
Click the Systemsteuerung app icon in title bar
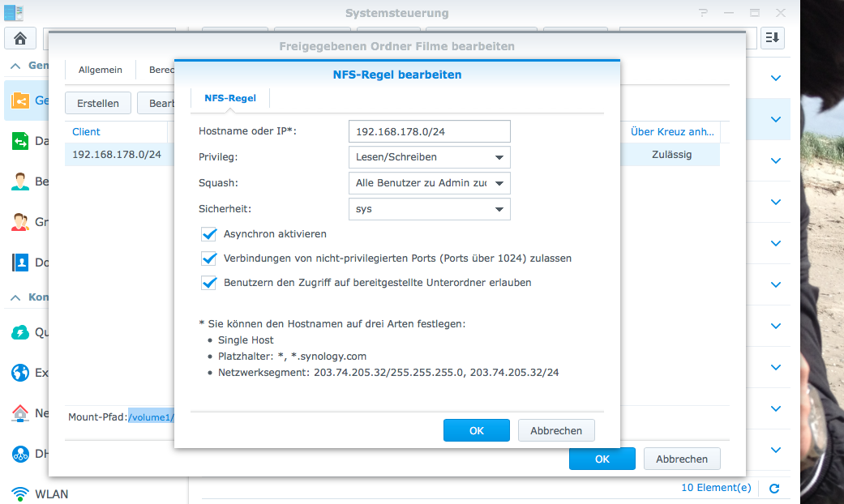[14, 12]
